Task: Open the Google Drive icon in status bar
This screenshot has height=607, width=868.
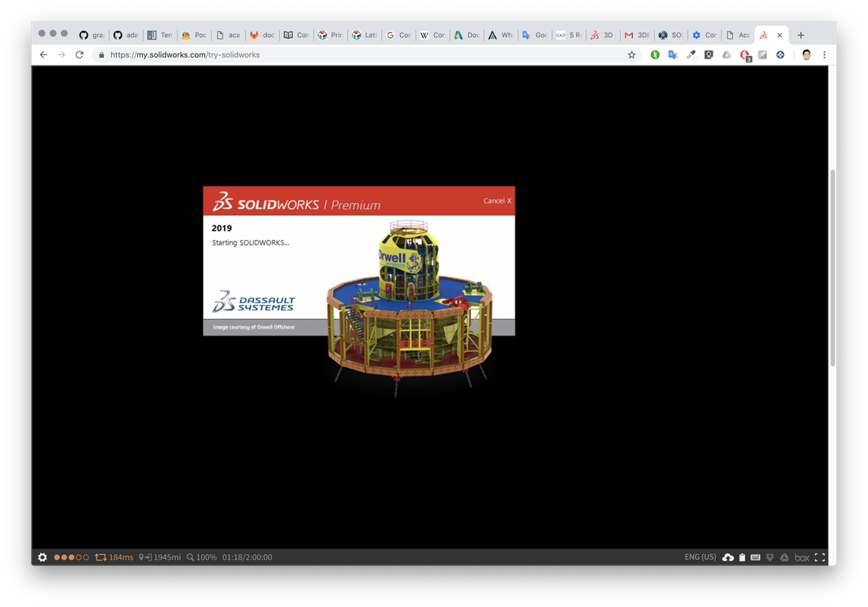Action: [x=784, y=557]
